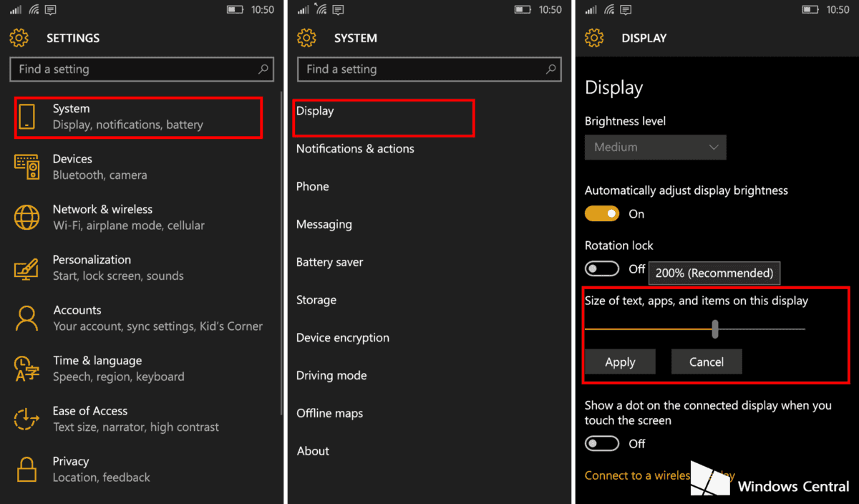Screen dimensions: 859x504
Task: Select the Personalization paintbrush icon
Action: coord(27,268)
